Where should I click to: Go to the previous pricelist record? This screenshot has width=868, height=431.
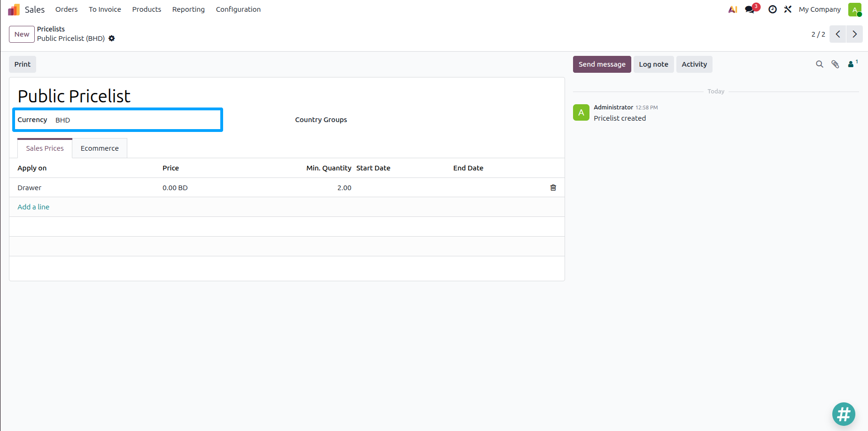click(x=838, y=34)
